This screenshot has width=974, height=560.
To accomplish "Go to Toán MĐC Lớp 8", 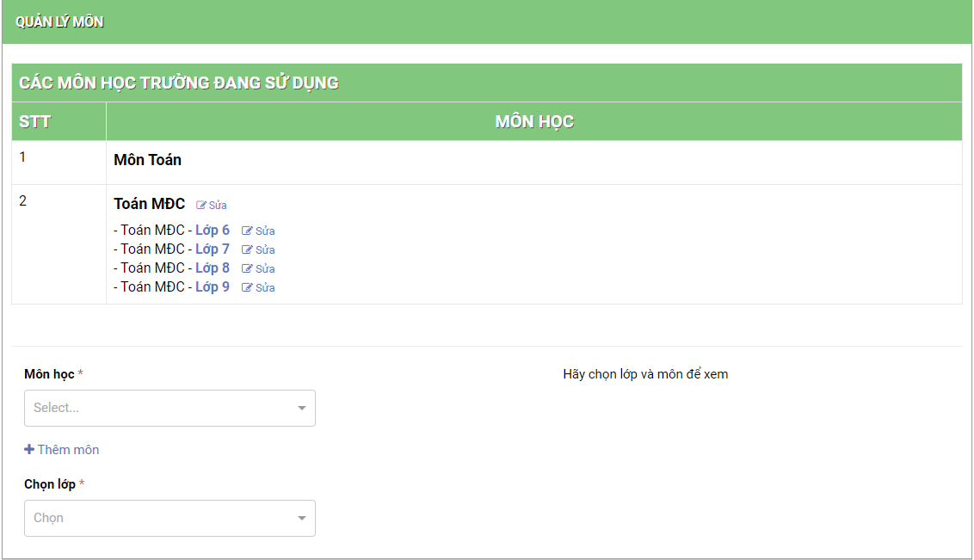I will pos(213,268).
